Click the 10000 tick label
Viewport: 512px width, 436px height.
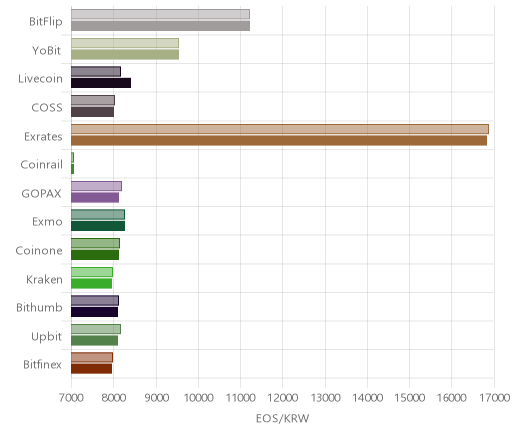click(199, 398)
